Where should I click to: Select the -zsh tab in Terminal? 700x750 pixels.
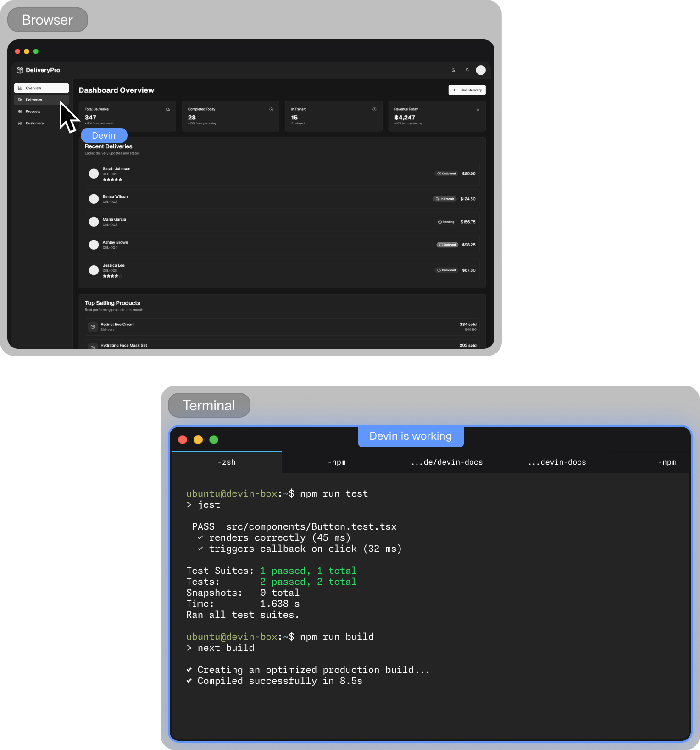[227, 462]
